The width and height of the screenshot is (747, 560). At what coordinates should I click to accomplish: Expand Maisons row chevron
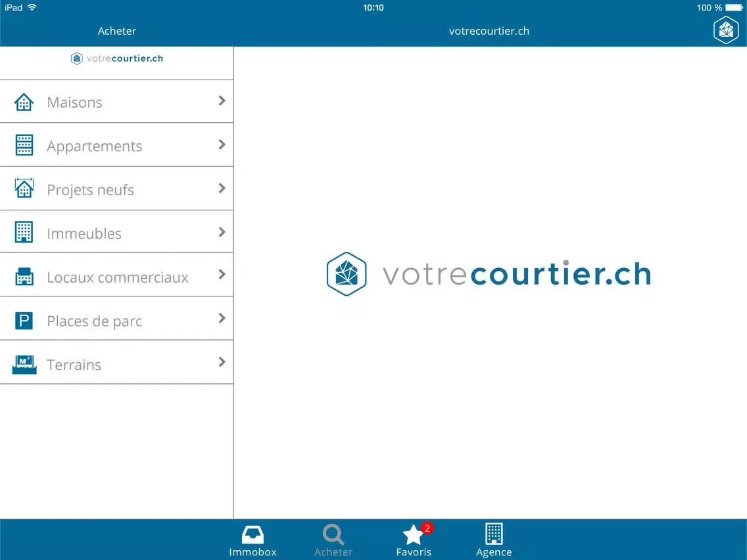pos(222,101)
